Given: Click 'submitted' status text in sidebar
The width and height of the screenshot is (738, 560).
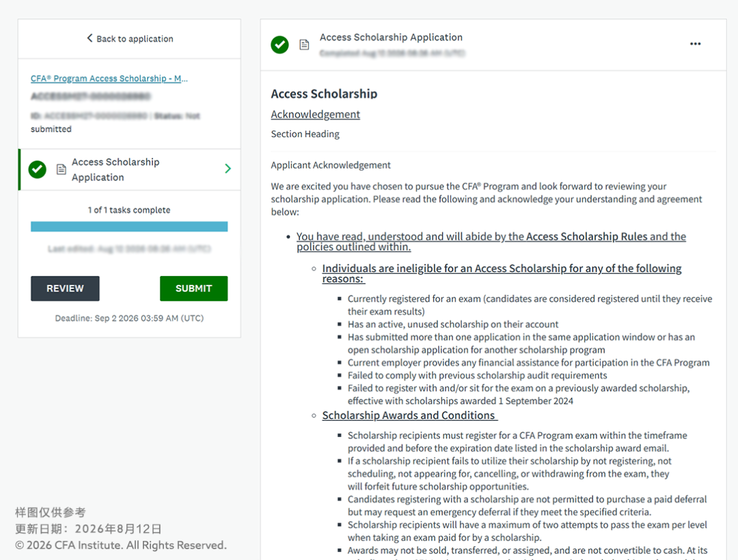Looking at the screenshot, I should pos(51,129).
